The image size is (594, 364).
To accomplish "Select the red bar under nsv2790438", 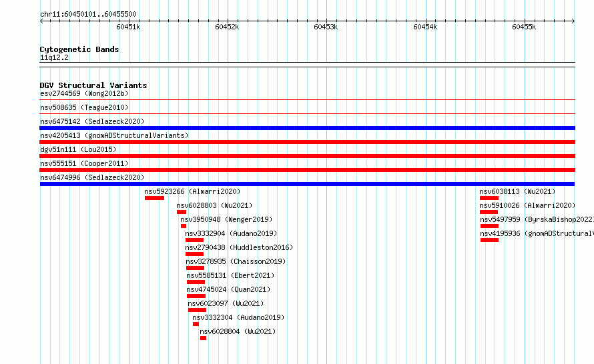I will click(194, 254).
